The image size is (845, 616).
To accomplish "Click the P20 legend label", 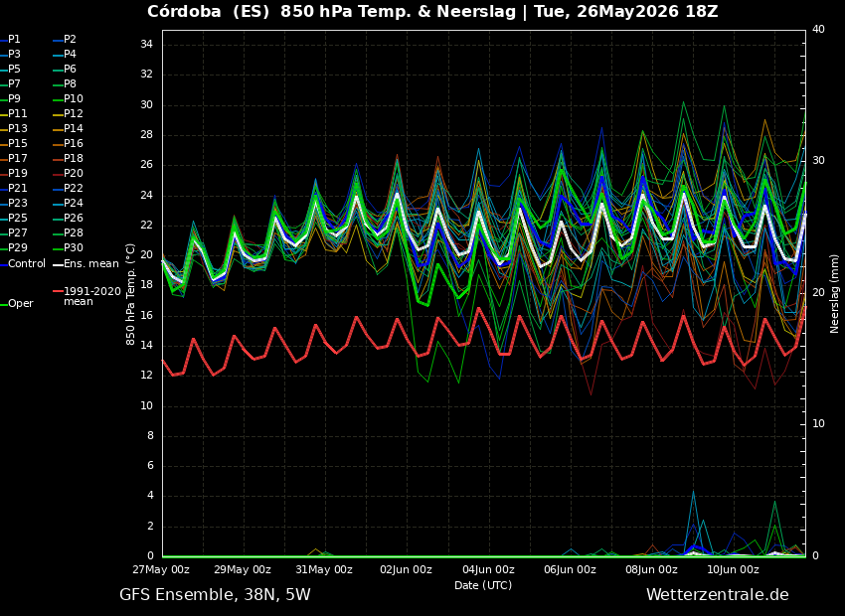I will point(74,174).
